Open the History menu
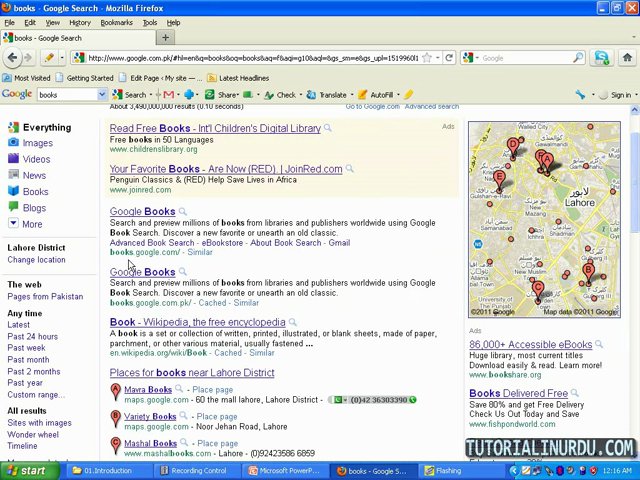 click(79, 22)
